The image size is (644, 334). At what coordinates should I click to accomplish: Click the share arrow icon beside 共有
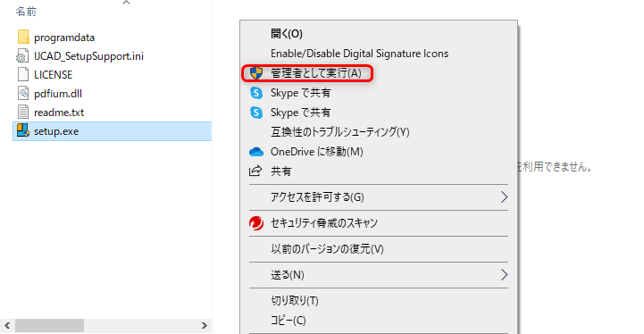[x=255, y=171]
